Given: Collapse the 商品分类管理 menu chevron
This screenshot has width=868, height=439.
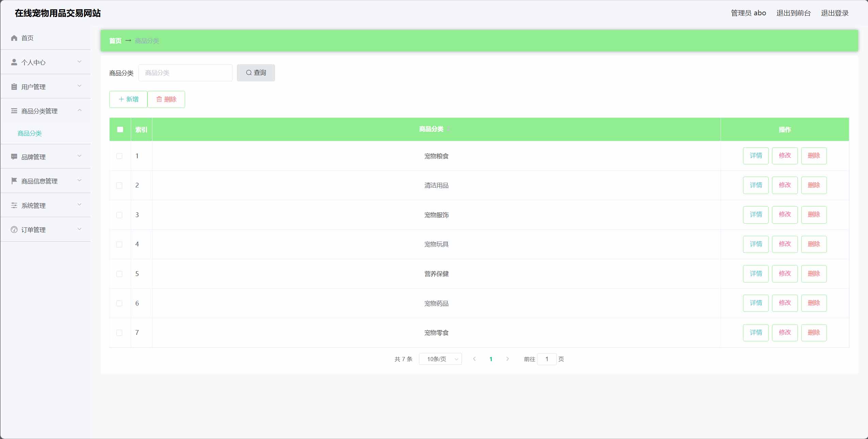Looking at the screenshot, I should [x=79, y=110].
